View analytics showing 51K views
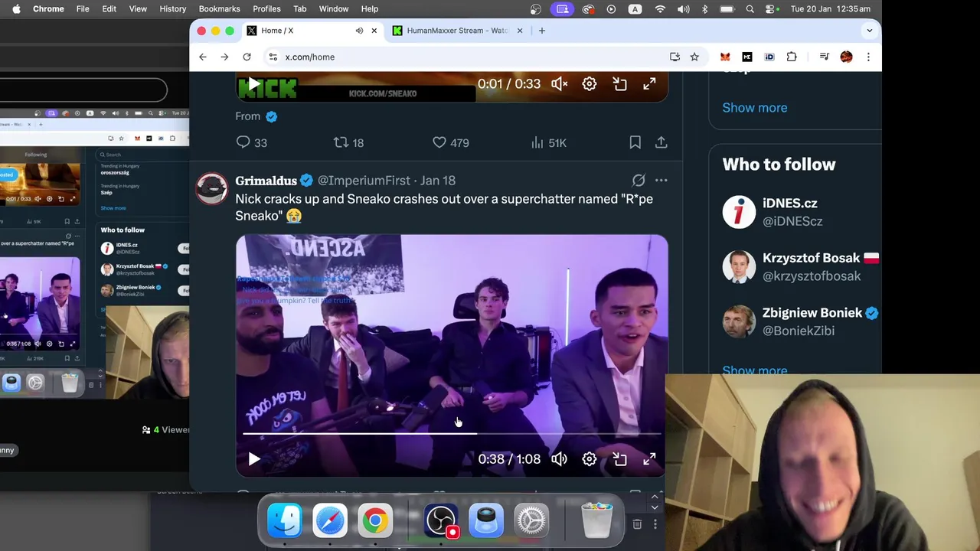 coord(548,142)
